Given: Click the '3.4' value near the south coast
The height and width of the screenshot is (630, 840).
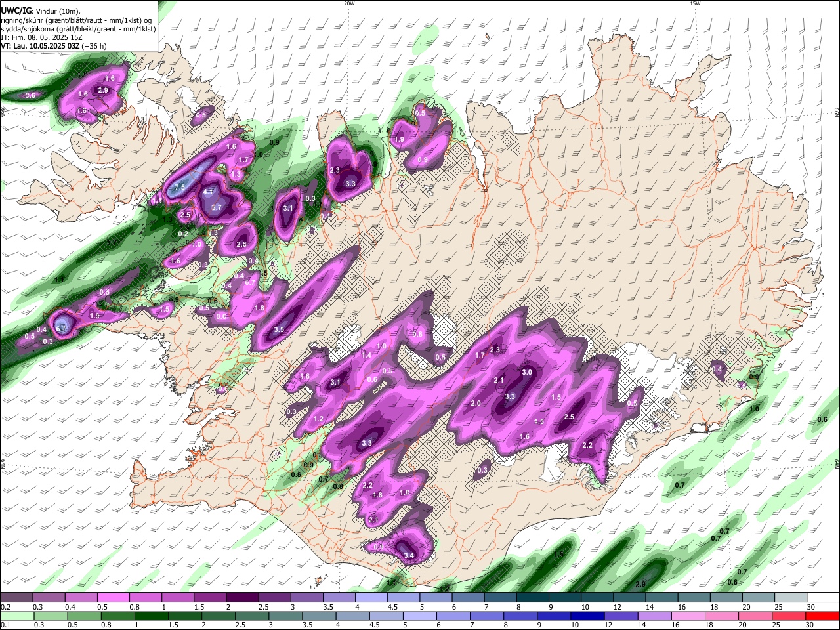Looking at the screenshot, I should pos(409,556).
